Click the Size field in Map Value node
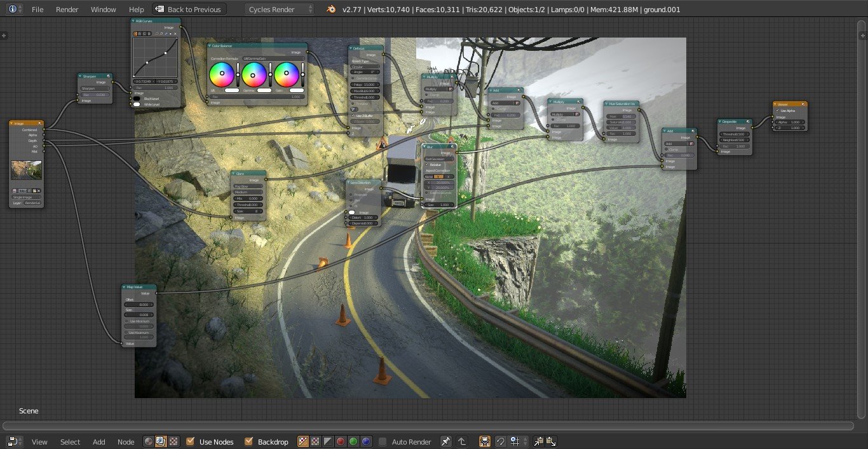The width and height of the screenshot is (868, 449). tap(139, 315)
